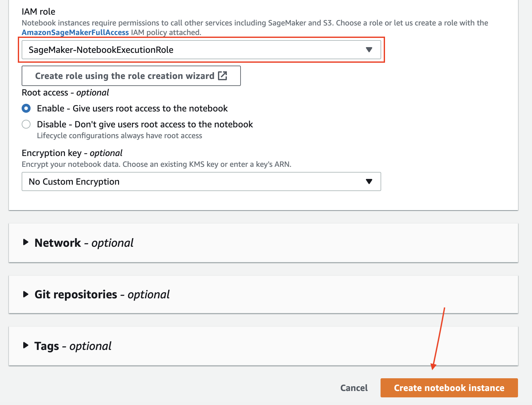Click Create role using the role creation wizard

tap(131, 76)
